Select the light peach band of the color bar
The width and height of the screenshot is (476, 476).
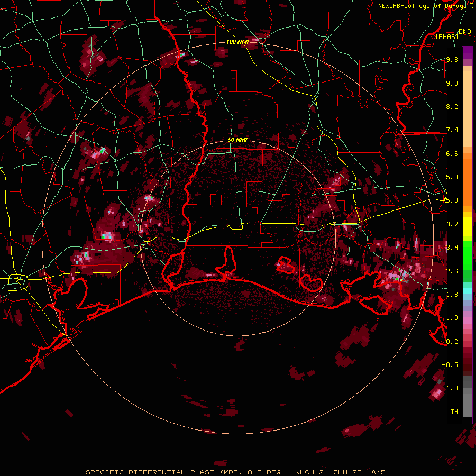467,109
